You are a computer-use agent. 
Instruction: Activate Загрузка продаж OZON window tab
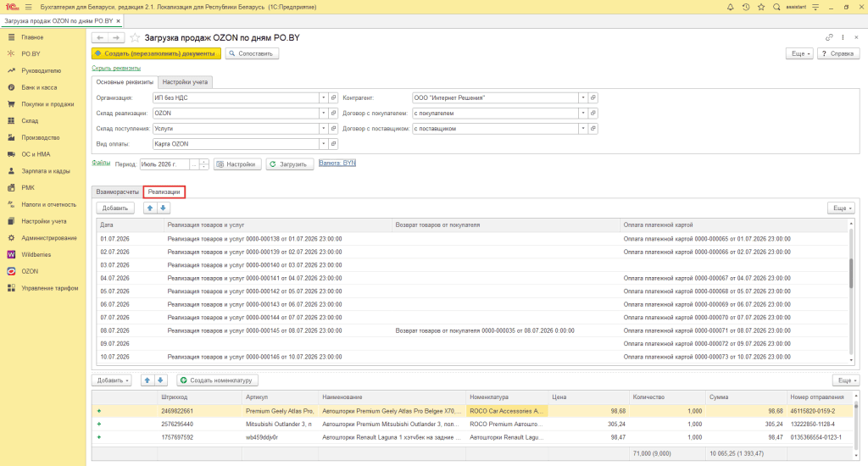click(58, 21)
